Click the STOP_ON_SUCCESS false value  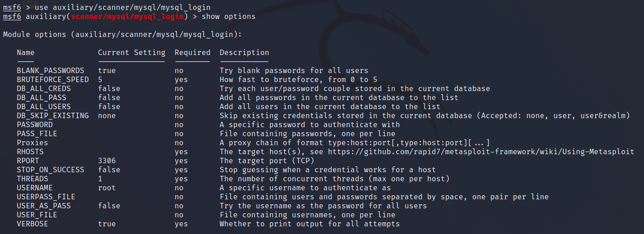(x=109, y=170)
